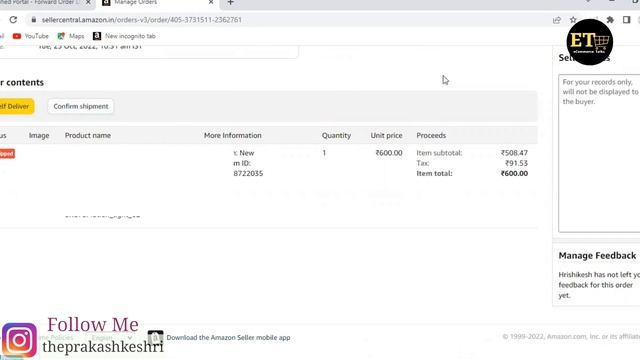Open the English language dropdown in footer
The width and height of the screenshot is (640, 360).
[111, 338]
